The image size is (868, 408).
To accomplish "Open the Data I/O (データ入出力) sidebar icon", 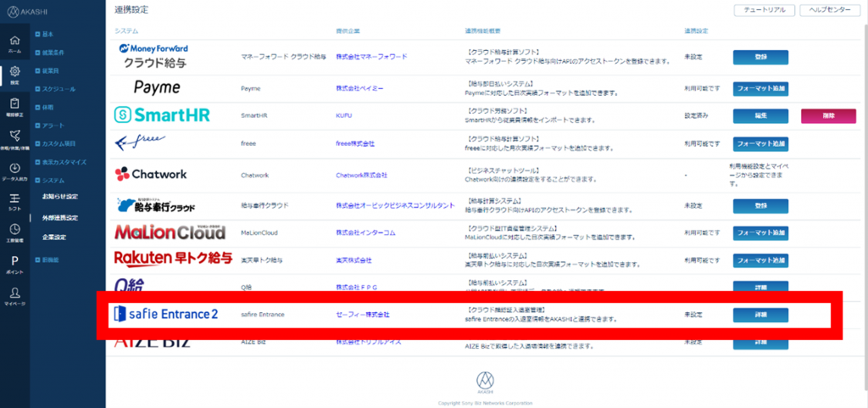I will pyautogui.click(x=15, y=171).
